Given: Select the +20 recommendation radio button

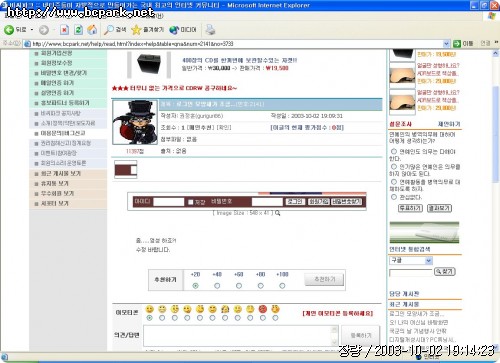Looking at the screenshot, I should [x=195, y=286].
